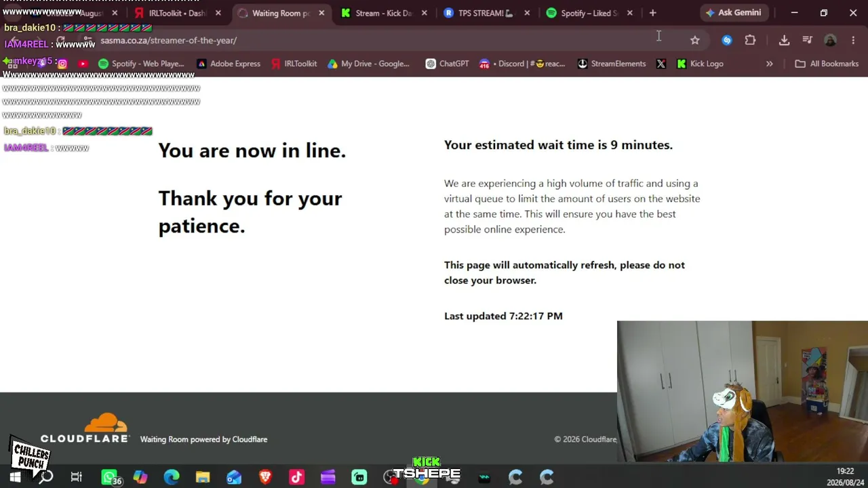Open the media controls icon in toolbar

coord(807,41)
